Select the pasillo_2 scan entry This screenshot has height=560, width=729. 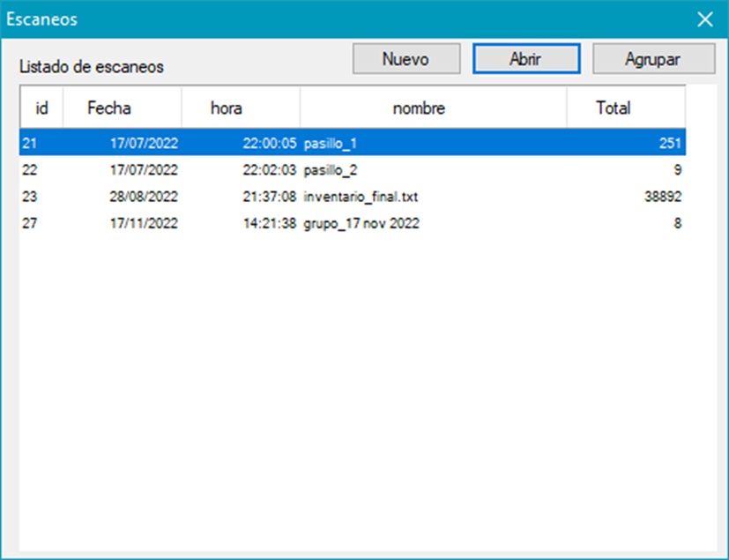coord(331,169)
